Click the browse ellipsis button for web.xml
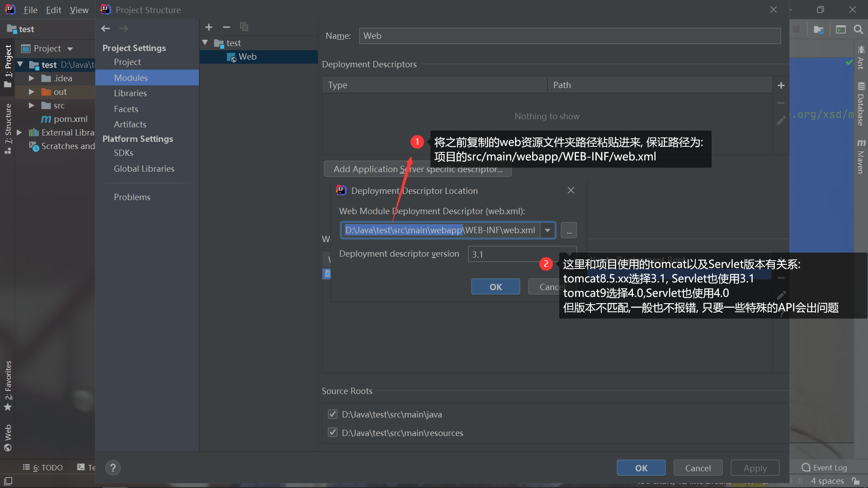 tap(569, 230)
